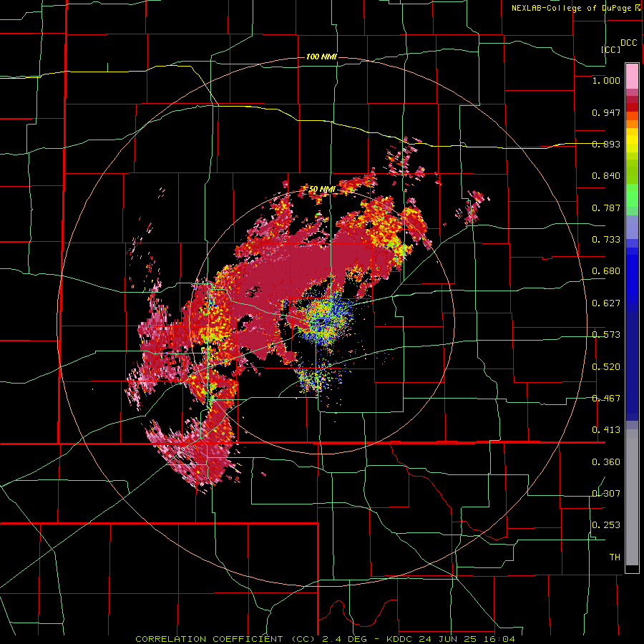Viewport: 644px width, 644px height.
Task: Click the small blue-yellow clutter patch south of the radar
Action: pyautogui.click(x=317, y=377)
